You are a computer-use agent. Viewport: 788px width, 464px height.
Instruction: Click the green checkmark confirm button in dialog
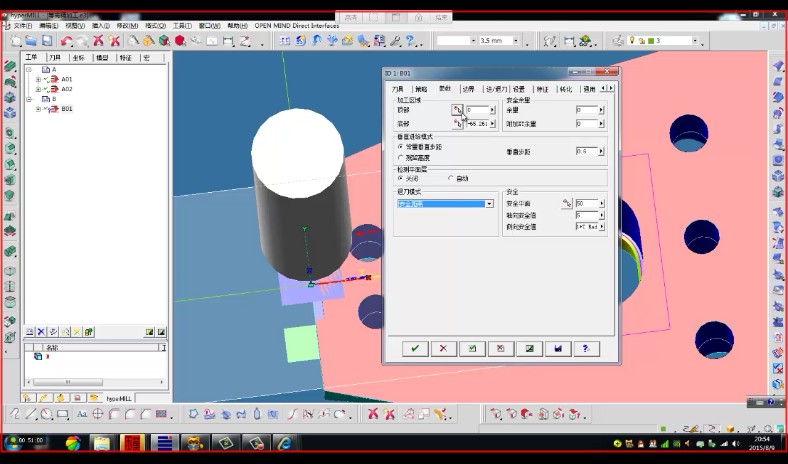click(x=414, y=348)
